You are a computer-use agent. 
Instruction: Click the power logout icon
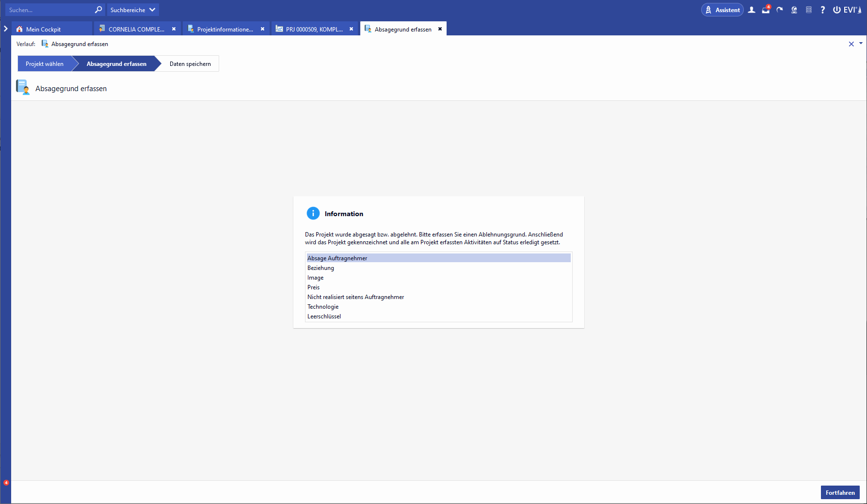click(x=837, y=10)
